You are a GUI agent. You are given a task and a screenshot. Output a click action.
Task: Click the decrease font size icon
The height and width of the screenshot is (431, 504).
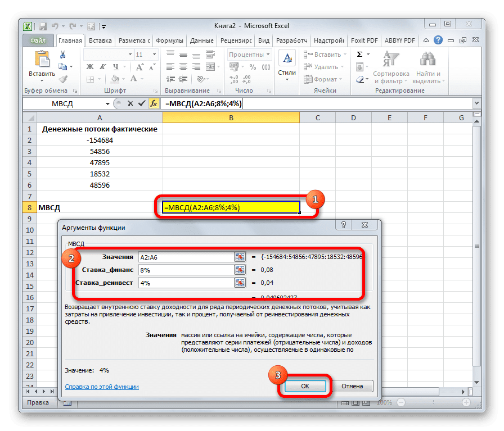152,67
